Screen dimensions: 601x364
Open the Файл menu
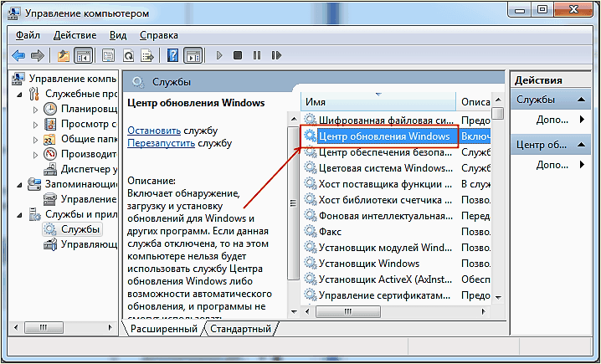click(x=28, y=36)
